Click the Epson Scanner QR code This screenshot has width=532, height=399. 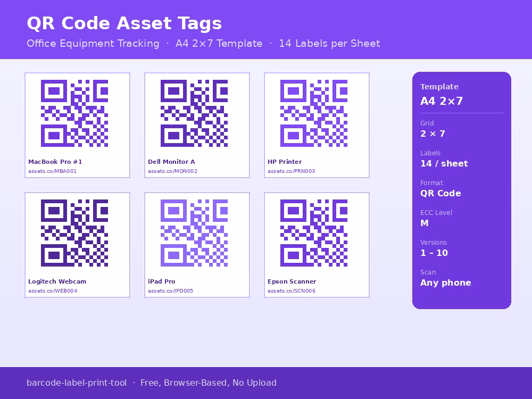(314, 233)
